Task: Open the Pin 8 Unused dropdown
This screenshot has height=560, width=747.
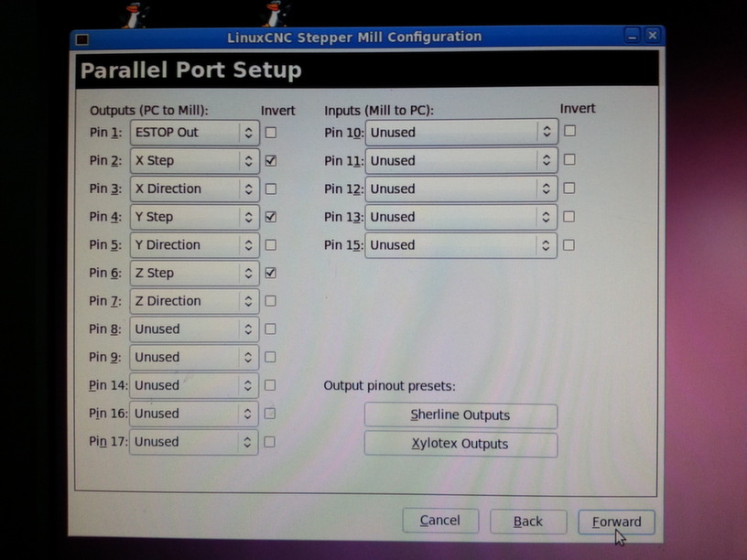Action: pos(194,329)
